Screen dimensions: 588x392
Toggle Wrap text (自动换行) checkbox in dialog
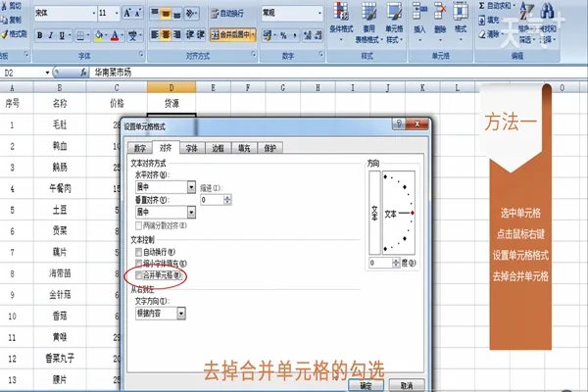pyautogui.click(x=138, y=252)
